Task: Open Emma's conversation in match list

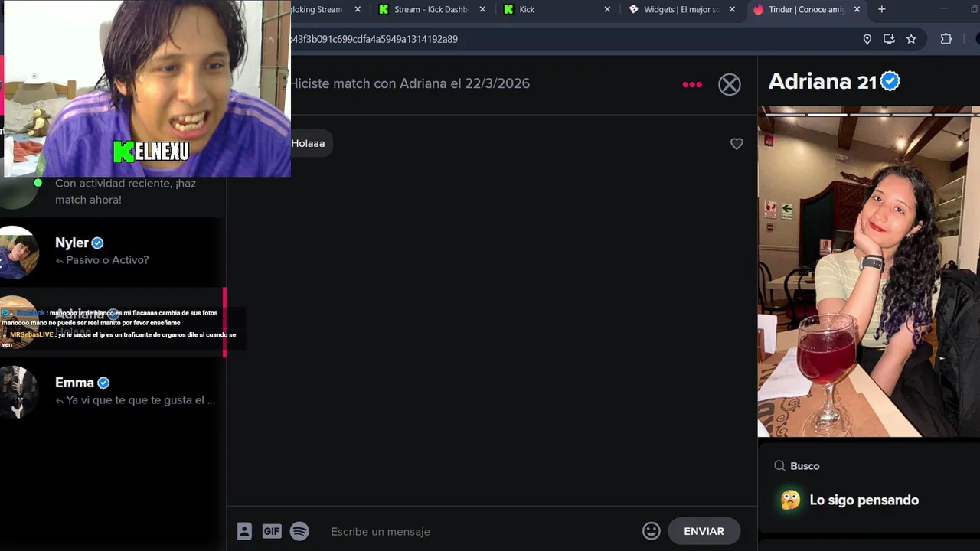Action: click(113, 392)
